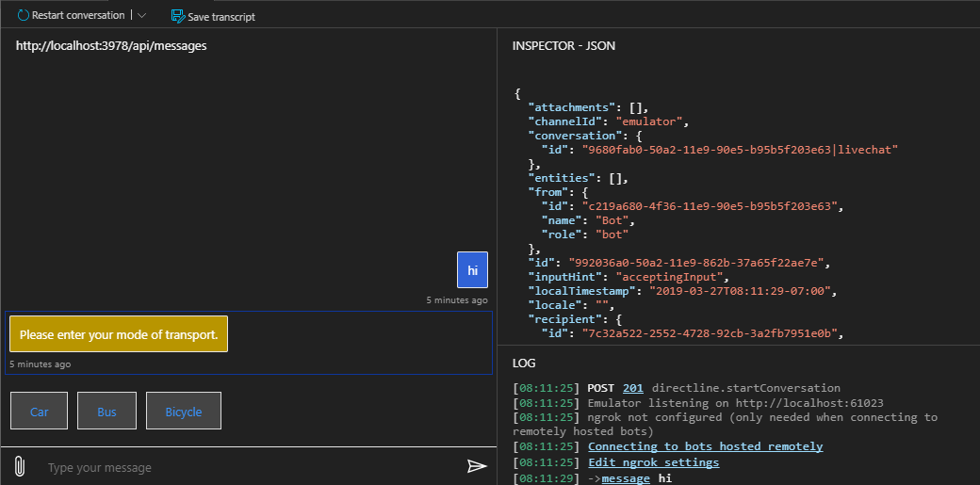Click the paperclip attachment icon
The width and height of the screenshot is (980, 485).
click(x=20, y=466)
